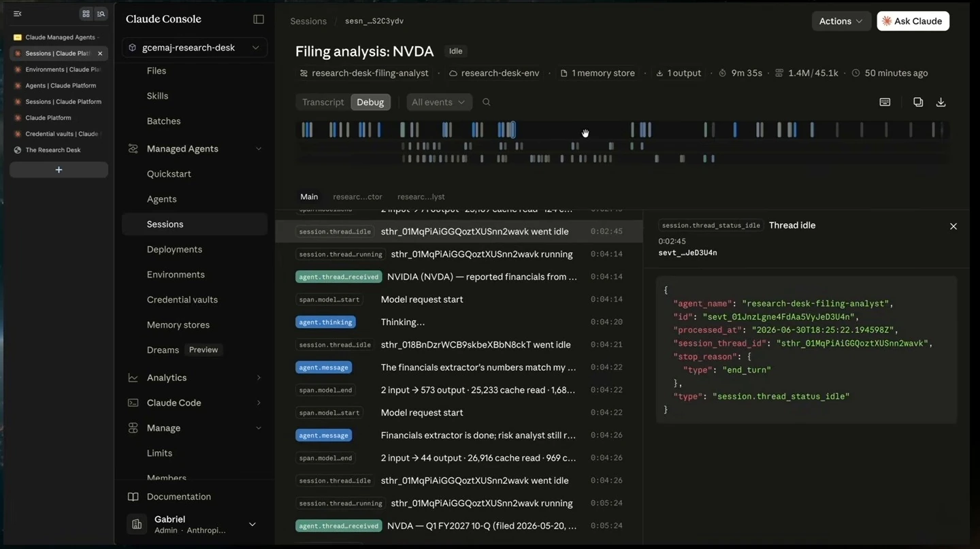Expand the Analytics section chevron

258,378
